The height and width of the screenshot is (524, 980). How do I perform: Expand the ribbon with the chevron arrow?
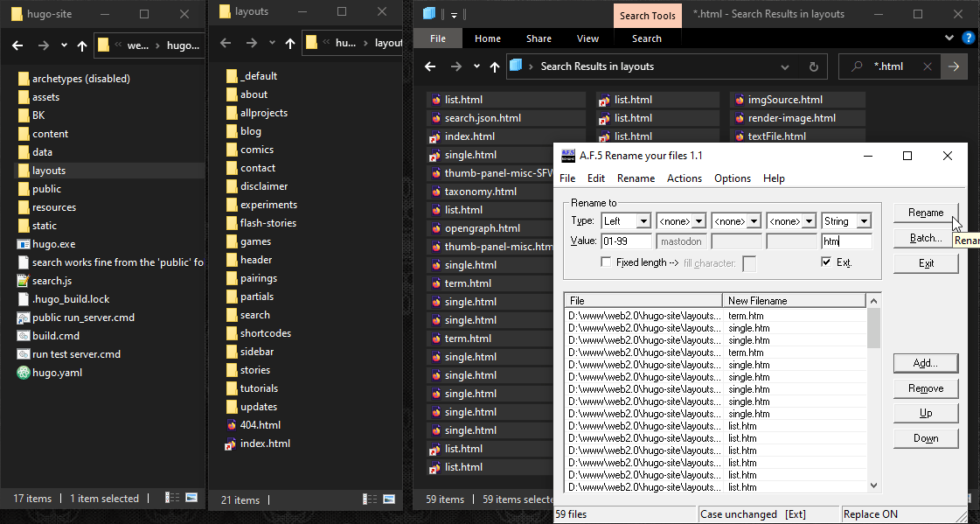click(x=951, y=38)
